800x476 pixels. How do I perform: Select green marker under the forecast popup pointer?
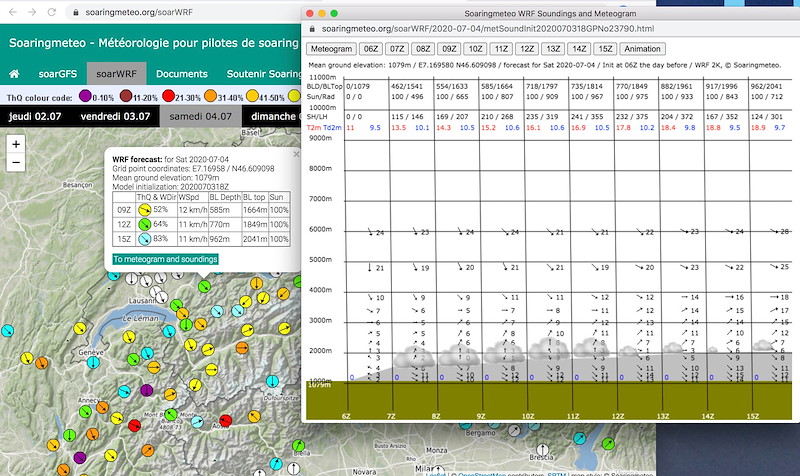(204, 286)
